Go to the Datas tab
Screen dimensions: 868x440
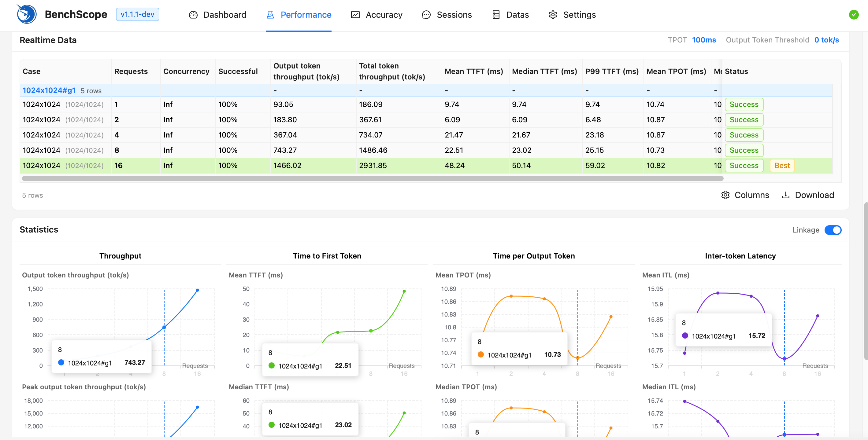pyautogui.click(x=510, y=15)
